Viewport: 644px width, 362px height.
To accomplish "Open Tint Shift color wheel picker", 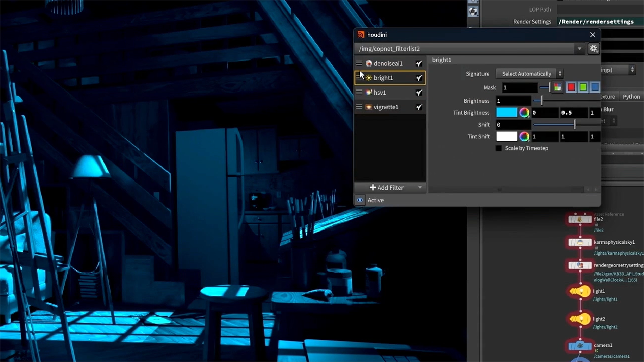I will [524, 137].
